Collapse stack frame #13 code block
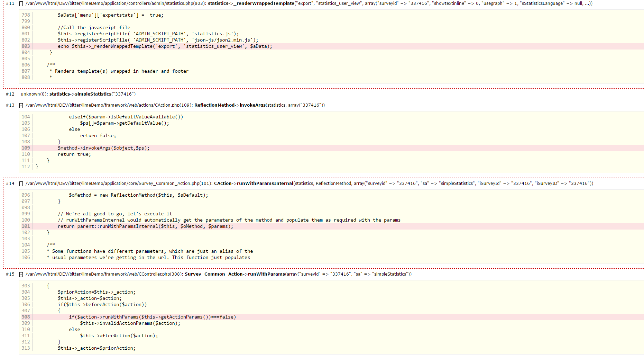Image resolution: width=644 pixels, height=358 pixels. (21, 105)
